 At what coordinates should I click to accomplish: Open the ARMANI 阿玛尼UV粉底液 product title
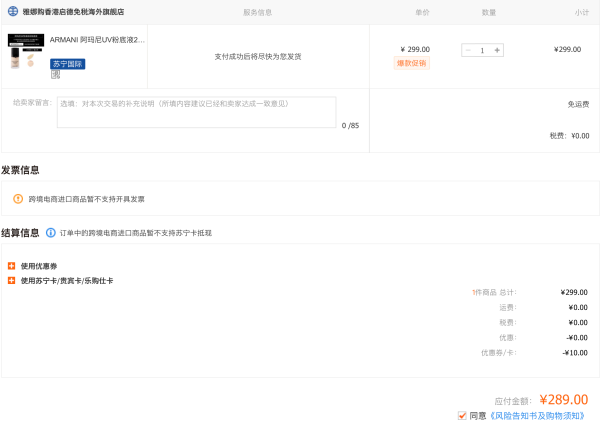pos(97,40)
